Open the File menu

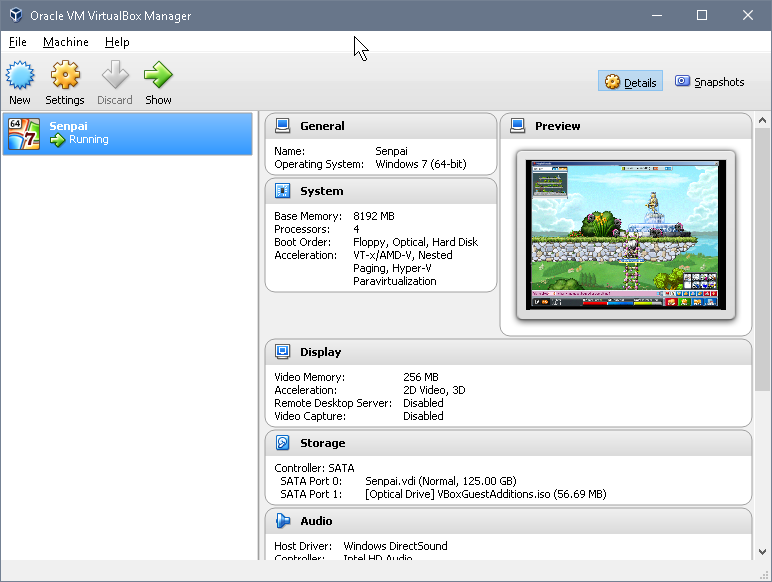point(18,42)
